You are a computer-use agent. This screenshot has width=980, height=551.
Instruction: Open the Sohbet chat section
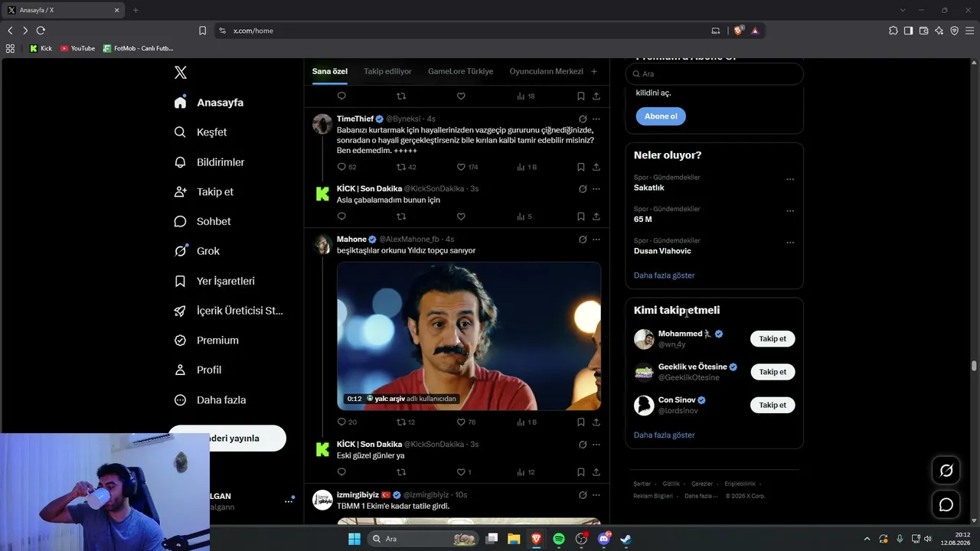(202, 221)
